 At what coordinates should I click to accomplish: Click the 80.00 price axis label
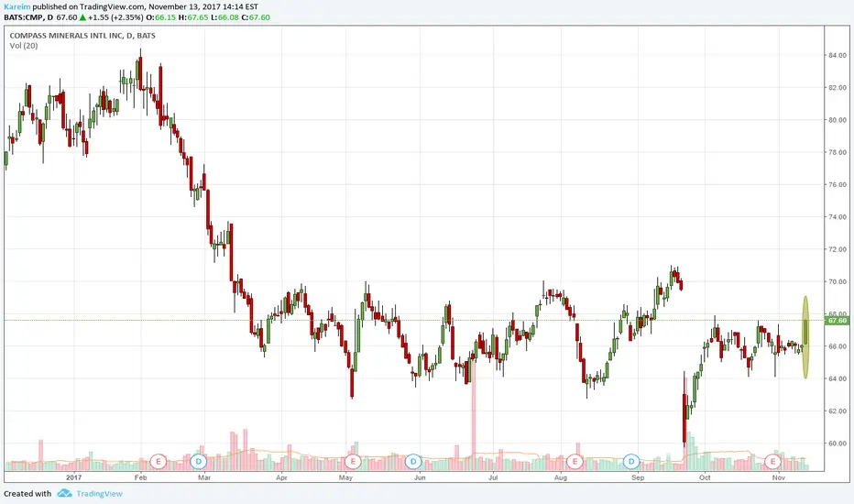[x=838, y=120]
